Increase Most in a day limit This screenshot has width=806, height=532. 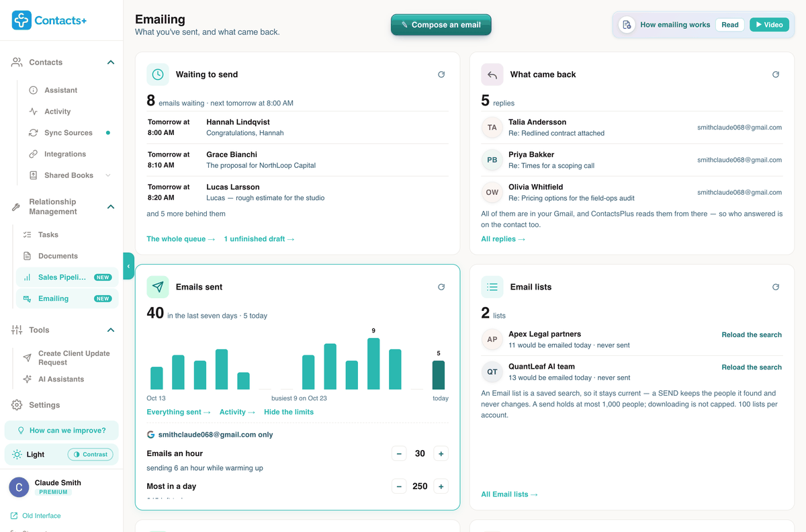(441, 486)
